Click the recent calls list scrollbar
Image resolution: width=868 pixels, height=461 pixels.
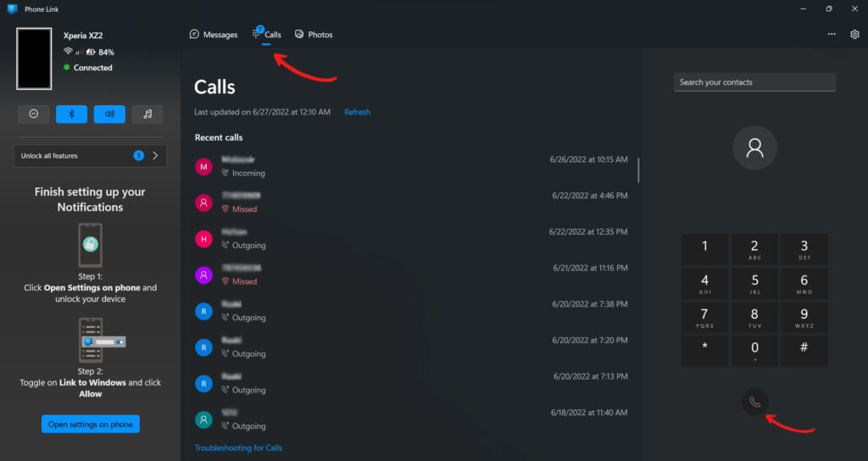point(638,170)
